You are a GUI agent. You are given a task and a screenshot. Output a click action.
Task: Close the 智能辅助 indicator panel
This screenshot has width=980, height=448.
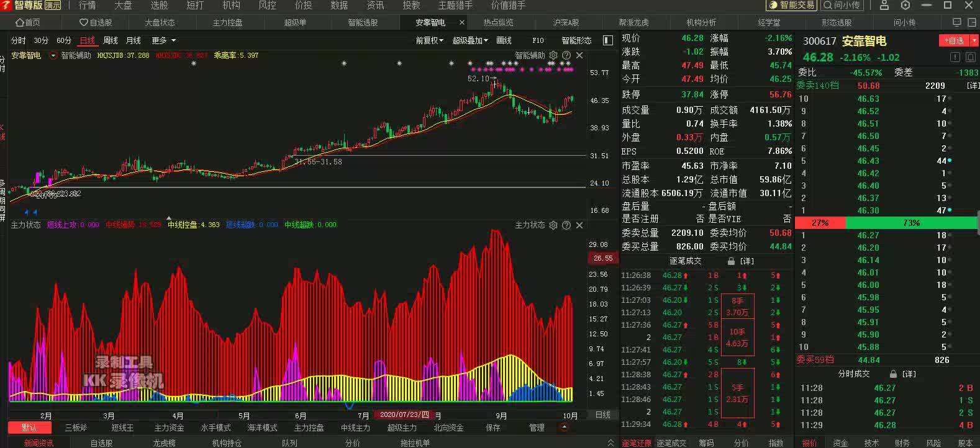pyautogui.click(x=579, y=55)
